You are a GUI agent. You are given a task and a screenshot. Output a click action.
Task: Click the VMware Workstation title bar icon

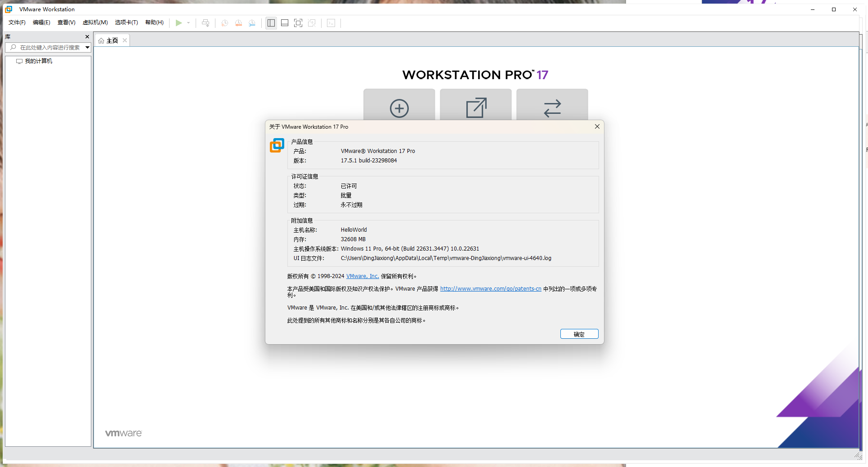(9, 9)
